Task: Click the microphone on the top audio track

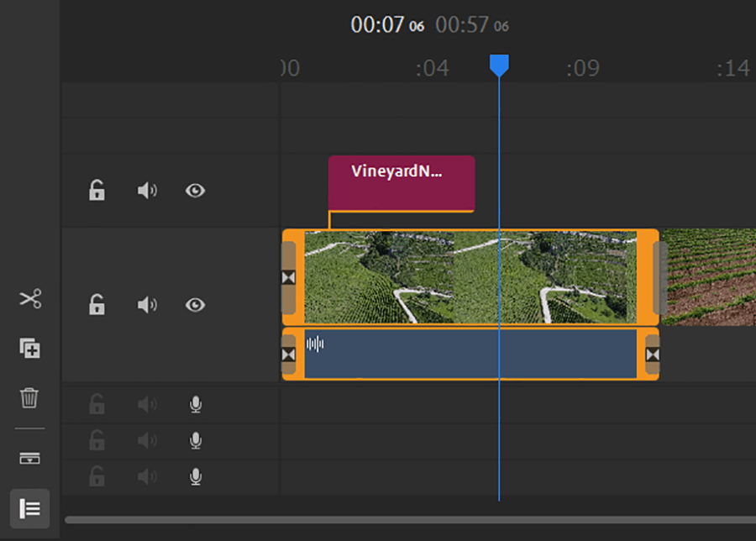Action: pos(196,405)
